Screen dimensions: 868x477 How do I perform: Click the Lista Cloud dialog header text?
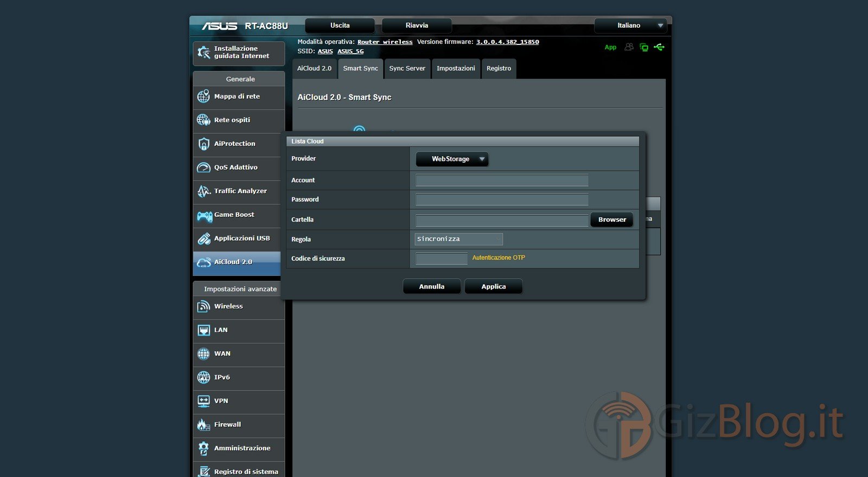coord(307,141)
